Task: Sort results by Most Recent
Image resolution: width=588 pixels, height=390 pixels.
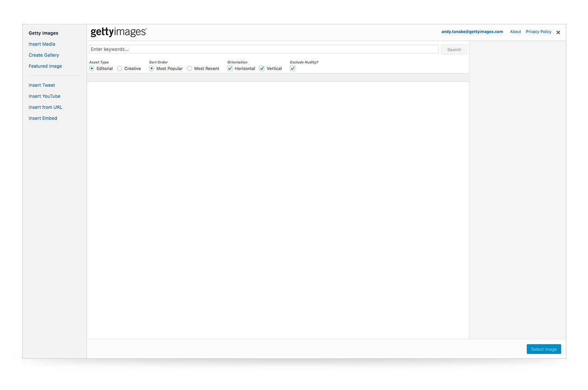Action: pyautogui.click(x=190, y=69)
